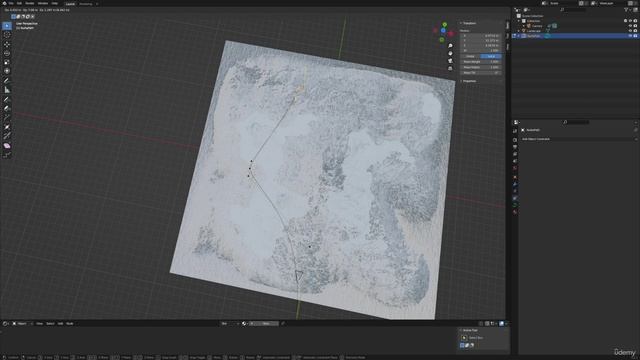Open the Render menu
The width and height of the screenshot is (640, 360).
coord(30,3)
